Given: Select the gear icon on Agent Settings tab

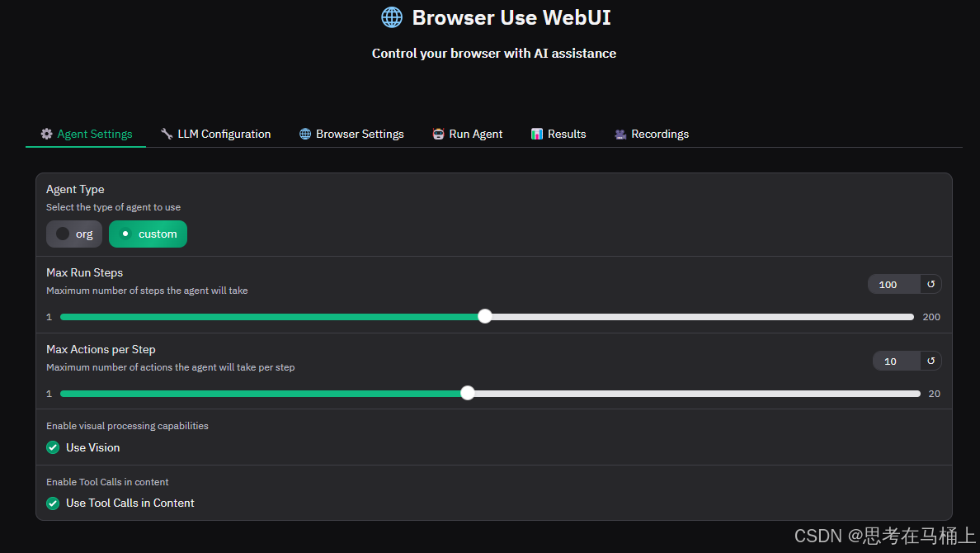Looking at the screenshot, I should click(x=47, y=134).
